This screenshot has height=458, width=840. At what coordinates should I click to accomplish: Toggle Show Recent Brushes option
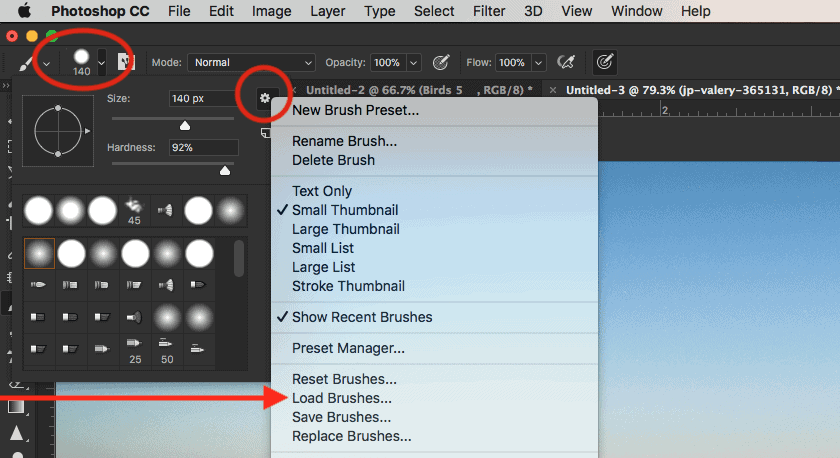coord(362,317)
